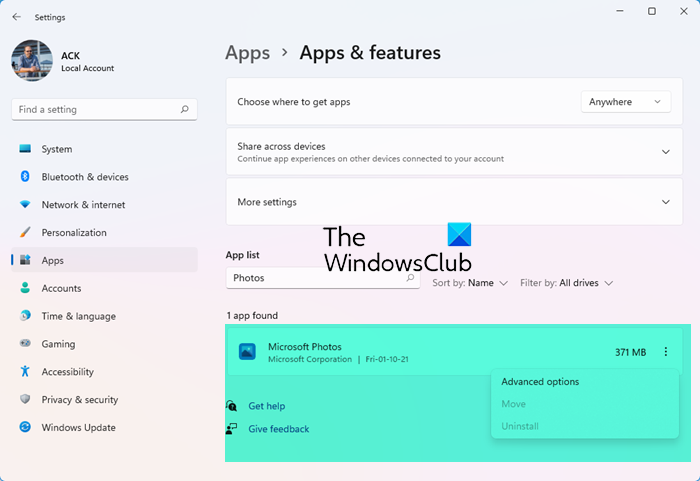Click the magnifier icon in Find a setting
Screen dimensions: 700x481
(x=184, y=109)
